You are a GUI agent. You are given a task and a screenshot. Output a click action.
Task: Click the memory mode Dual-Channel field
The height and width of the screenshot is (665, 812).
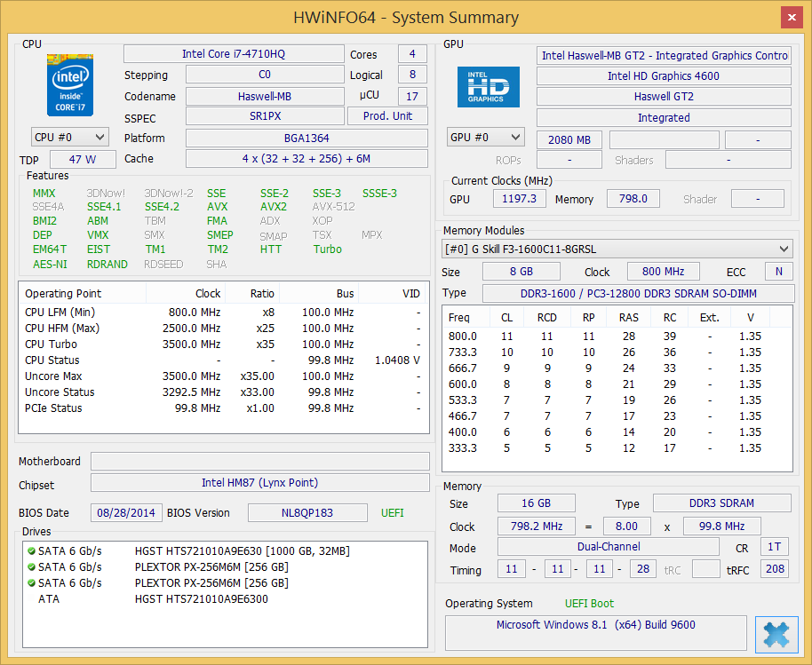[x=609, y=547]
